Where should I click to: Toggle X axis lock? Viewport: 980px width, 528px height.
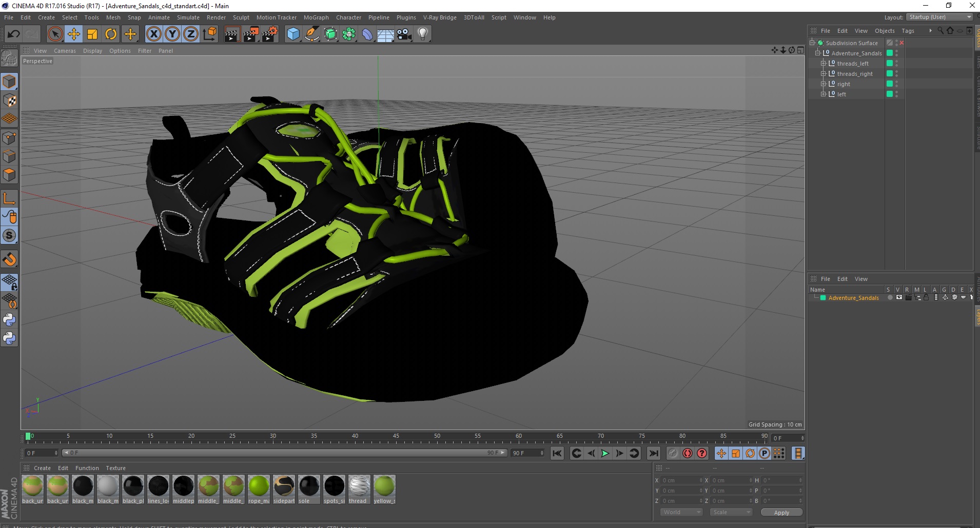[153, 34]
